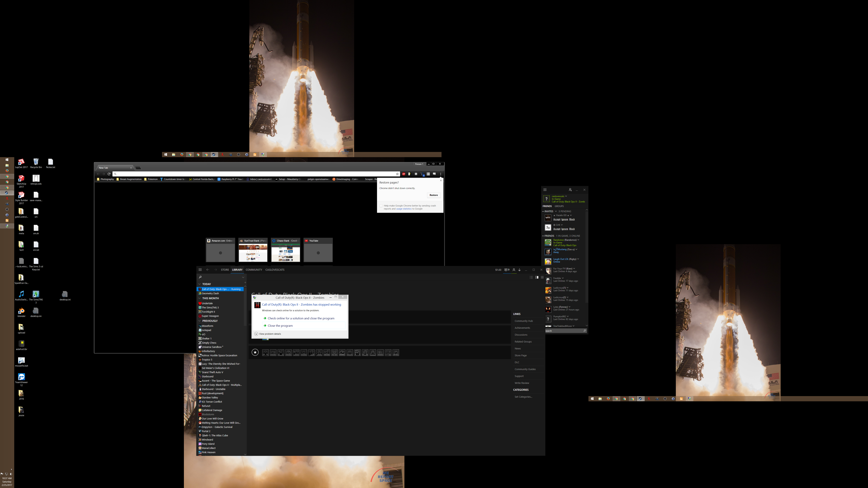Expand View problem details in crash dialog
Image resolution: width=868 pixels, height=488 pixels.
[268, 334]
